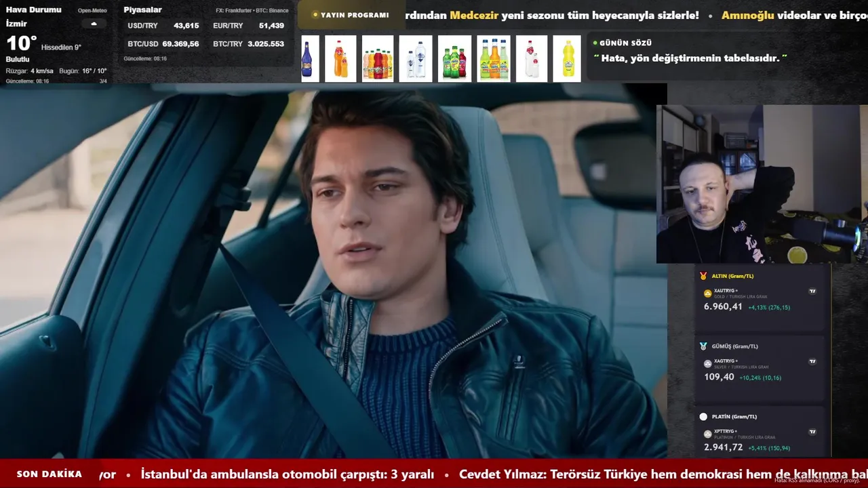
Task: Click the PLATİN (Gram/TL) heading
Action: 734,417
